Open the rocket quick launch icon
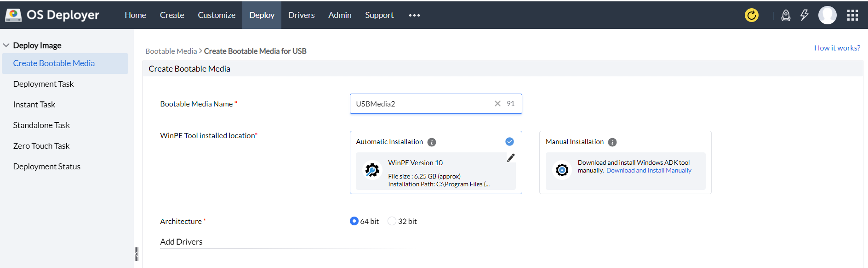The image size is (868, 268). point(786,15)
